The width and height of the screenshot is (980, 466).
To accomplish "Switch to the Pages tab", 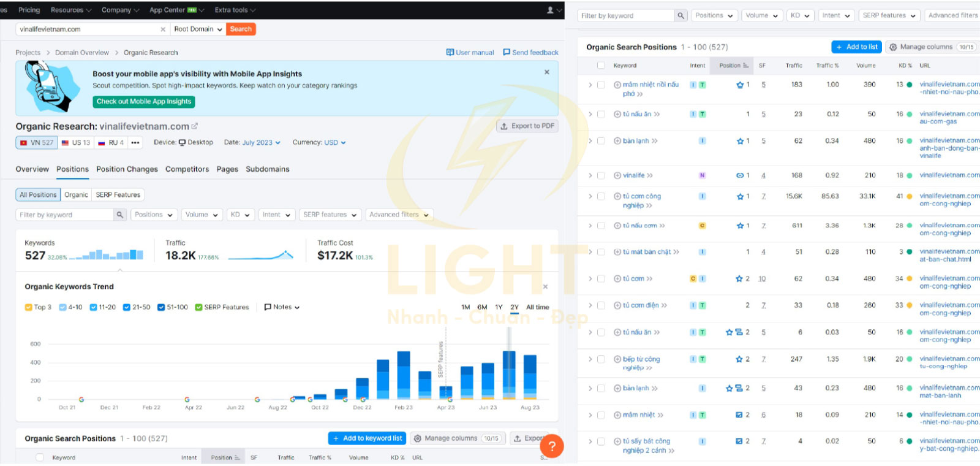I will (x=227, y=169).
